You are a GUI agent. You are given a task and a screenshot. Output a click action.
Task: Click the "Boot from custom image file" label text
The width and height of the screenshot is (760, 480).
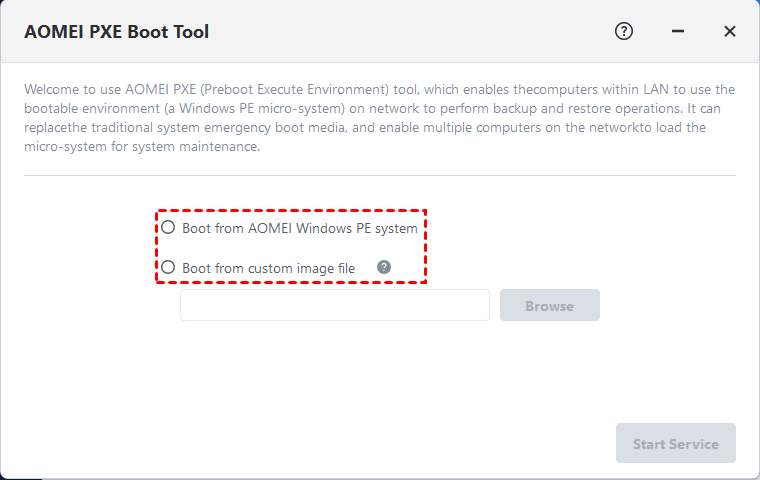(x=268, y=268)
